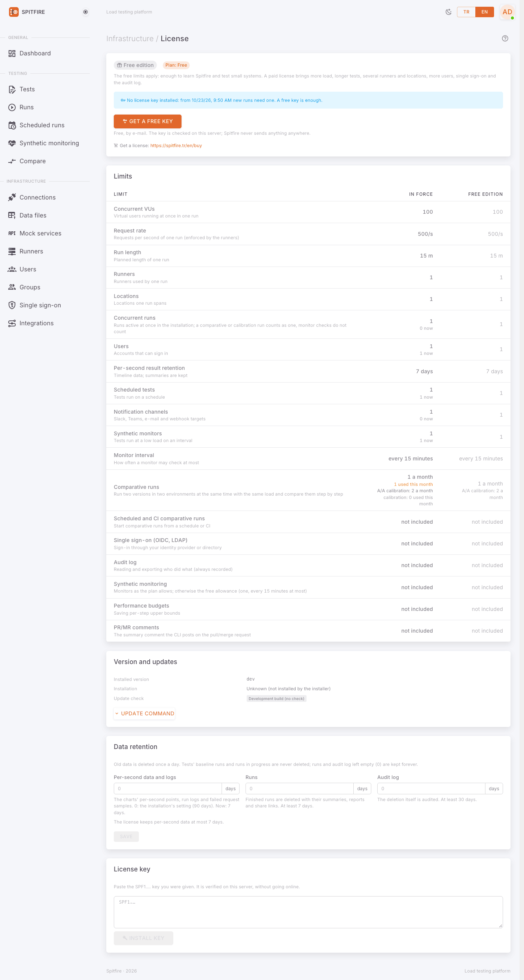524x980 pixels.
Task: Click the Request rate 500/s in-force value
Action: click(x=425, y=234)
